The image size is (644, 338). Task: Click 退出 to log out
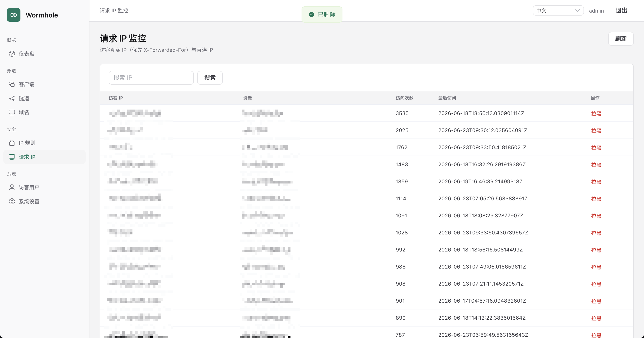pyautogui.click(x=621, y=10)
